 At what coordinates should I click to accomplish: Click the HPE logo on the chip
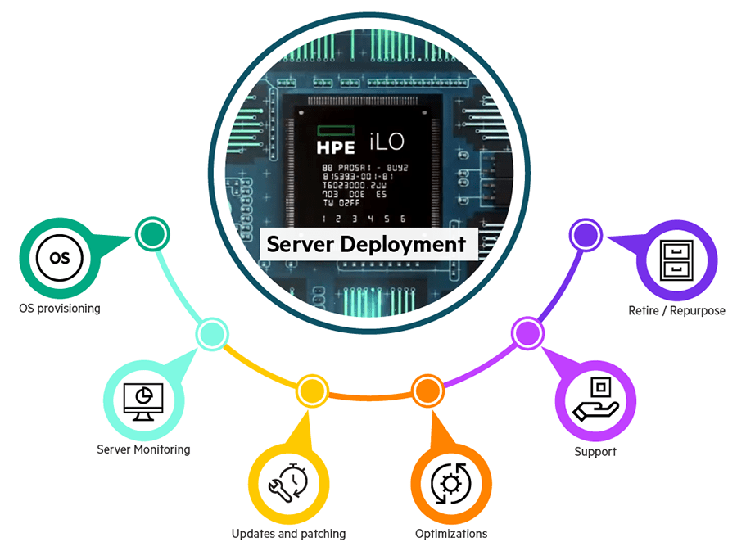336,141
